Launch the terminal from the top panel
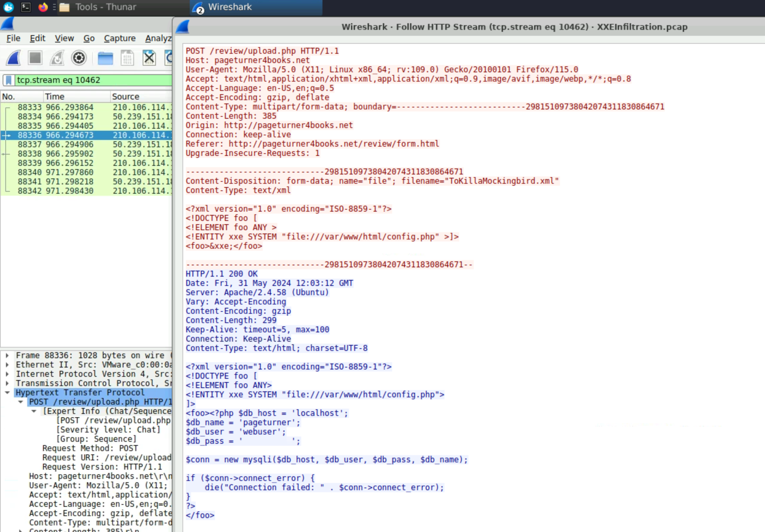 pyautogui.click(x=26, y=7)
